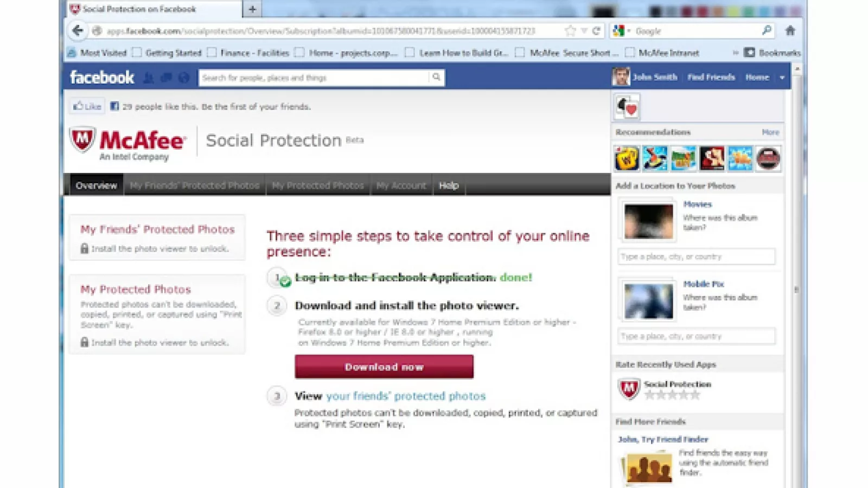Click the browser back arrow button
Image resolution: width=868 pixels, height=488 pixels.
pos(78,31)
